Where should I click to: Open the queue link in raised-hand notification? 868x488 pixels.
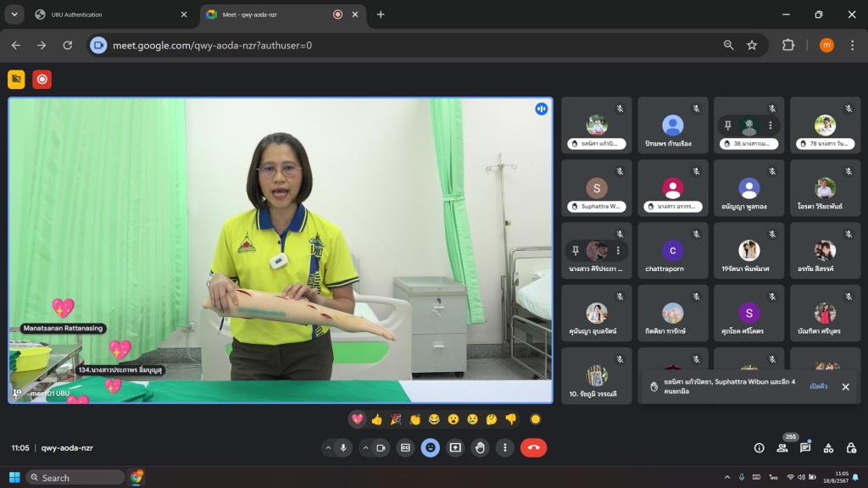coord(818,386)
